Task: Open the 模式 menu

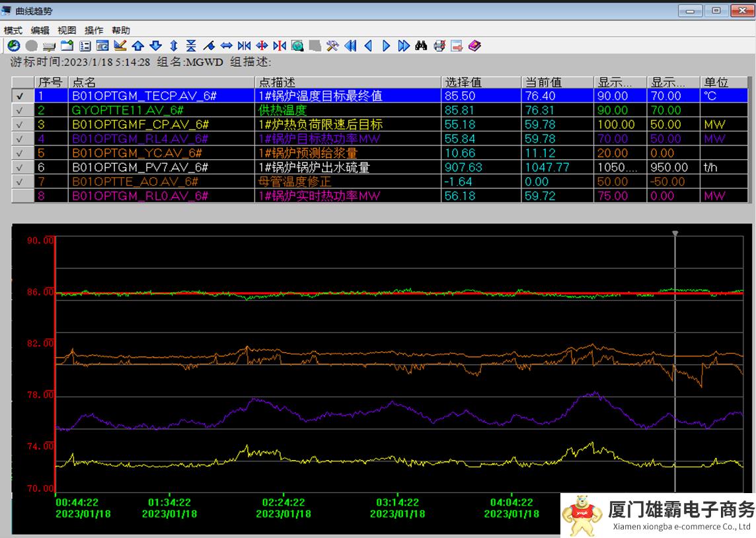Action: tap(13, 30)
